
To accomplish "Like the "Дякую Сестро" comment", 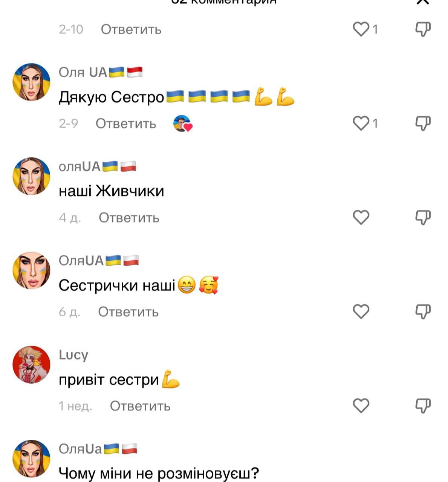I will point(361,123).
